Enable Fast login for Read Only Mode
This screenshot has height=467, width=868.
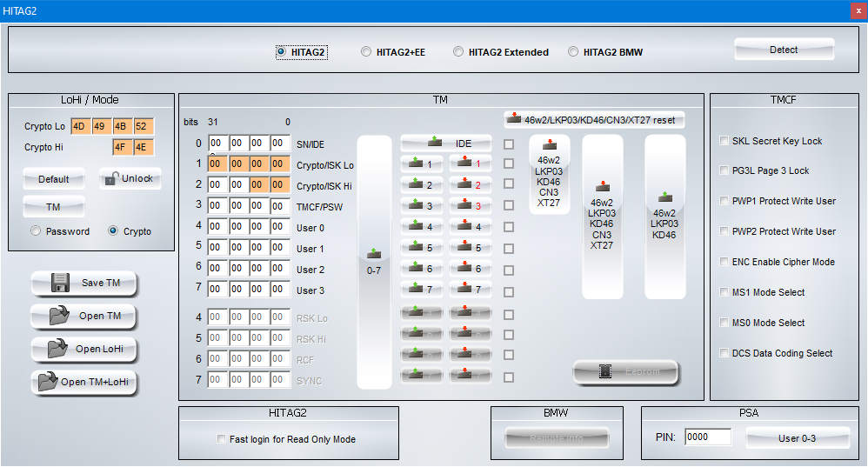[221, 439]
